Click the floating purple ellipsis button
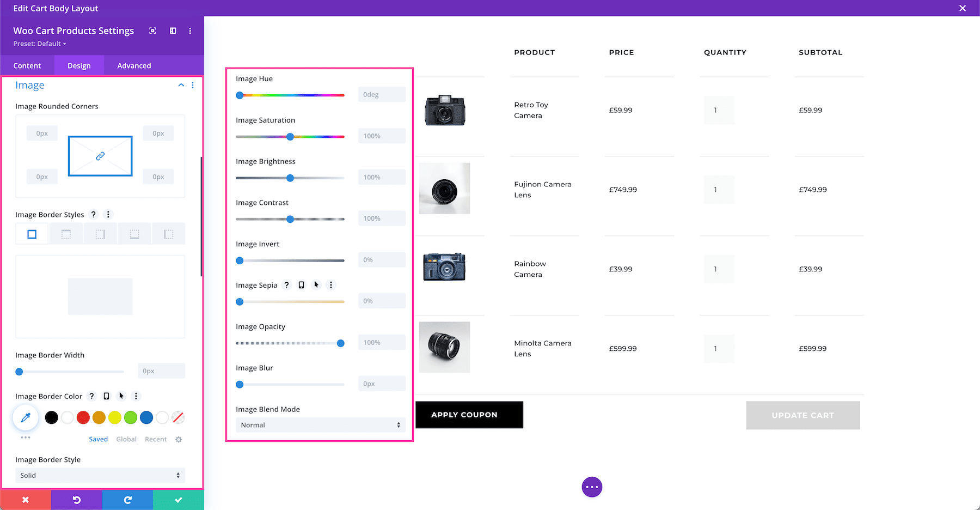The image size is (980, 510). (592, 487)
